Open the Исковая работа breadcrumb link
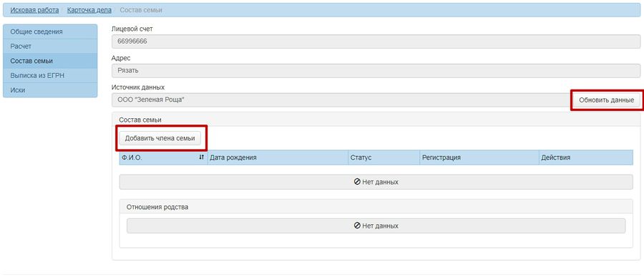 coord(34,10)
